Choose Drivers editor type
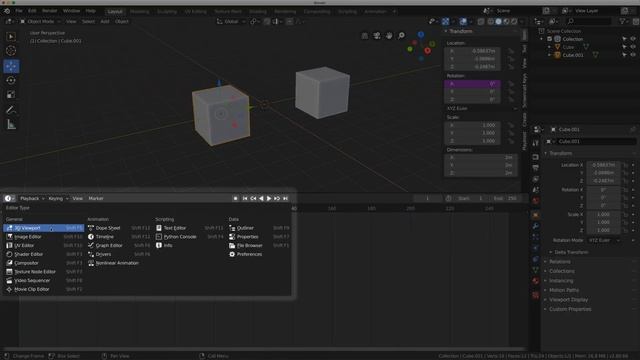 (119, 254)
